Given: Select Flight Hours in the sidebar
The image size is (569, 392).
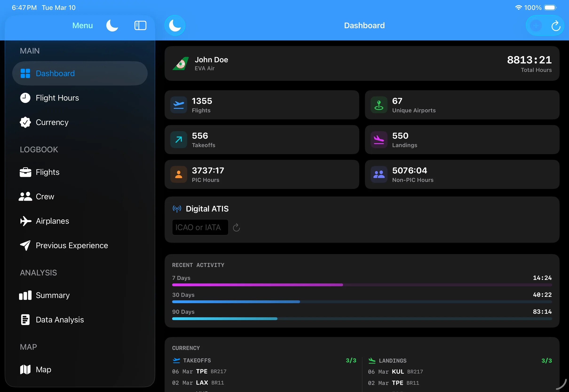Looking at the screenshot, I should [x=57, y=98].
